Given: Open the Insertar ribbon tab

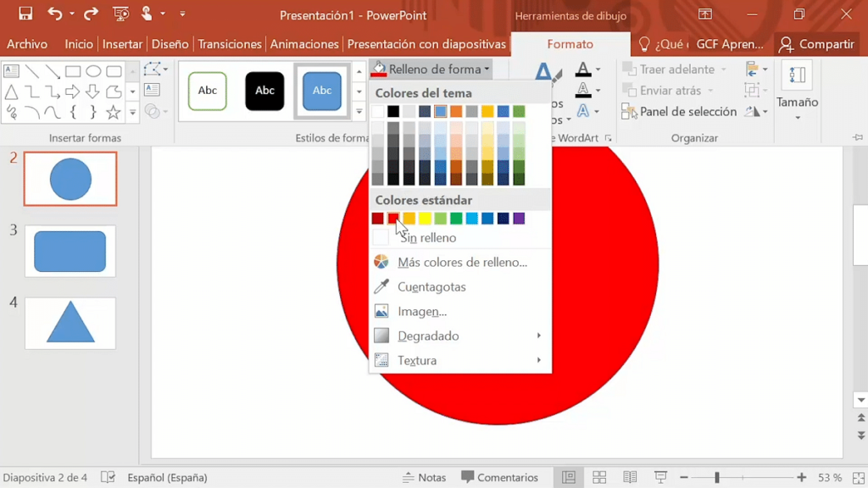Looking at the screenshot, I should pyautogui.click(x=123, y=44).
